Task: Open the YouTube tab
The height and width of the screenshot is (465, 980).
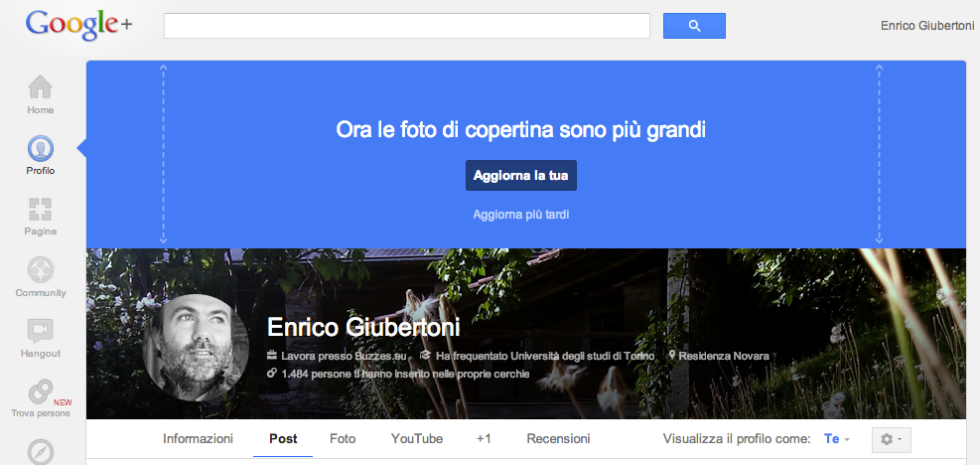Action: (417, 439)
